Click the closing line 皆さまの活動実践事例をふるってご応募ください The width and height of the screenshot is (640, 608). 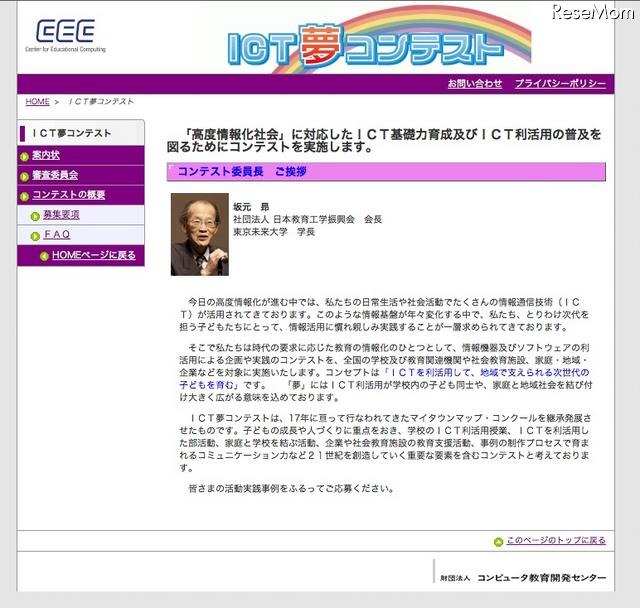point(291,488)
